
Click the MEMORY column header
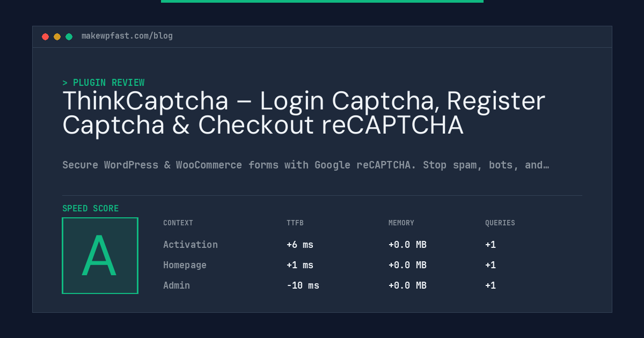click(401, 223)
